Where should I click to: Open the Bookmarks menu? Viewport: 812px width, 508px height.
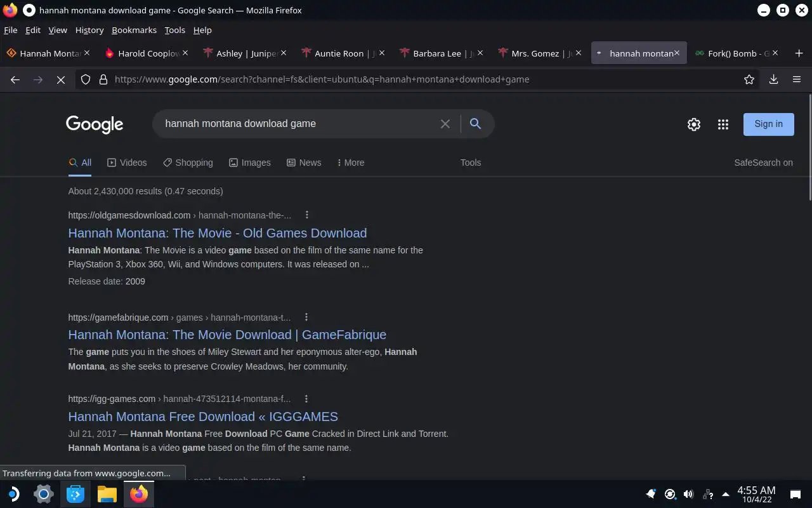pos(134,30)
